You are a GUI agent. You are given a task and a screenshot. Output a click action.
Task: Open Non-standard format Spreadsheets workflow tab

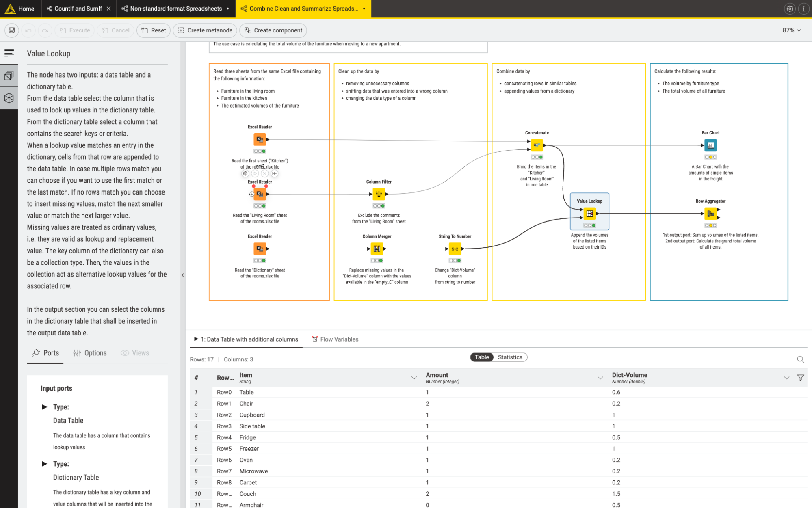click(176, 9)
